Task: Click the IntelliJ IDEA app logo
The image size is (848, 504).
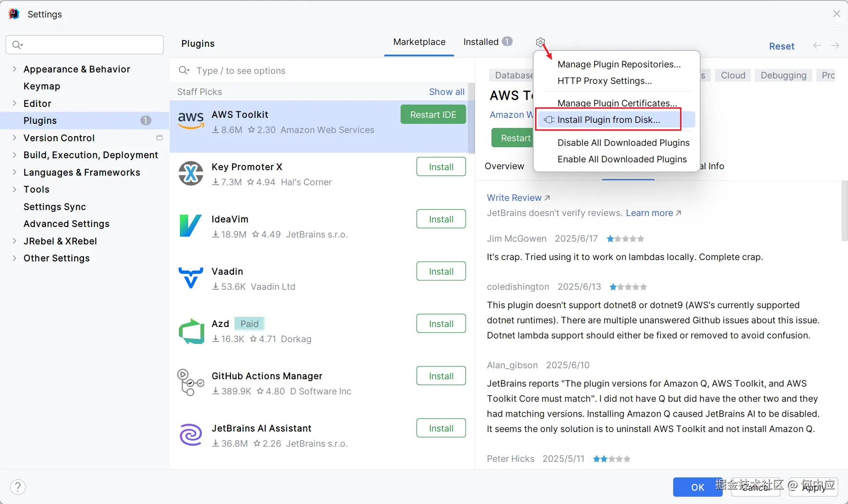Action: pyautogui.click(x=14, y=14)
